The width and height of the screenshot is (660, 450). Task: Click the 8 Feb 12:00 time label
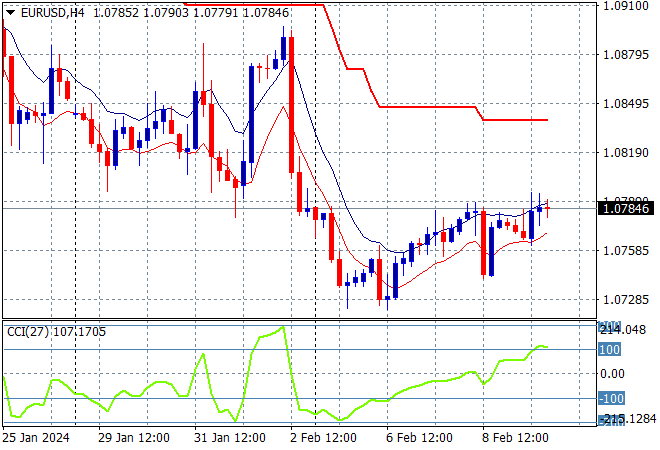coord(515,438)
